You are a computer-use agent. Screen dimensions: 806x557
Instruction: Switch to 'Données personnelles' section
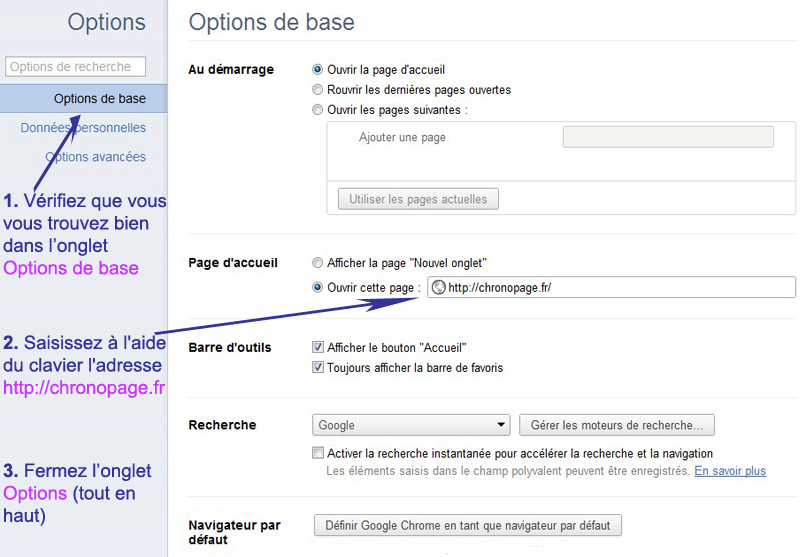(83, 128)
